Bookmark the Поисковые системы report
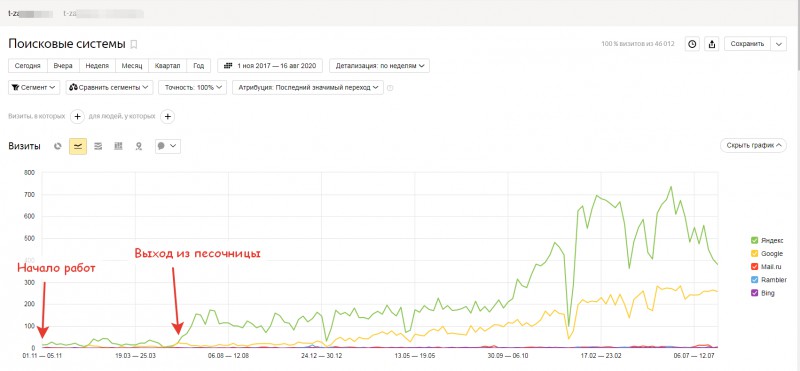Image resolution: width=800 pixels, height=371 pixels. [134, 44]
